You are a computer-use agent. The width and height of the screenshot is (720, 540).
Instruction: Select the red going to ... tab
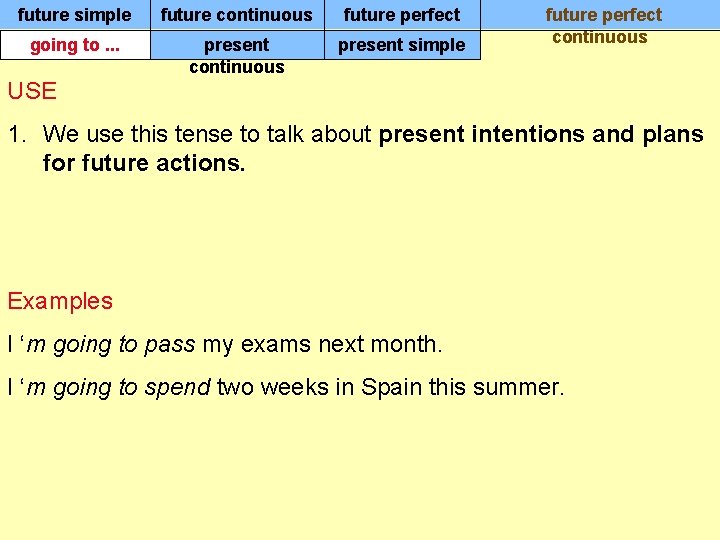pos(75,45)
